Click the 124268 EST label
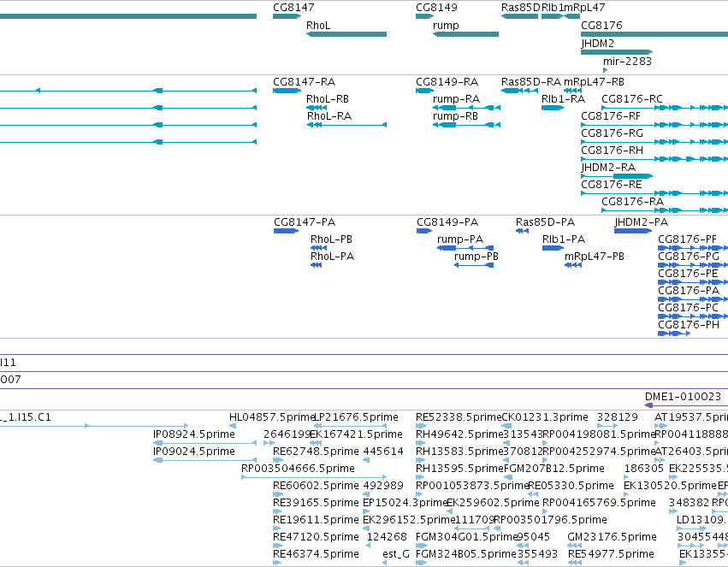The image size is (728, 567). (x=387, y=537)
